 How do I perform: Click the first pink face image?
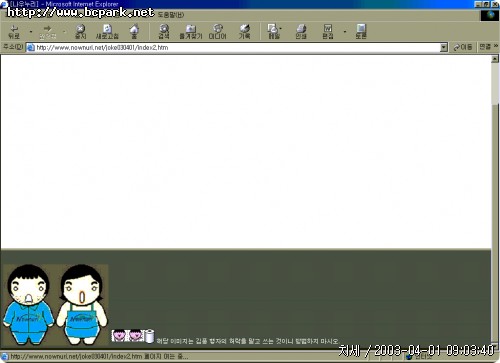coord(120,335)
